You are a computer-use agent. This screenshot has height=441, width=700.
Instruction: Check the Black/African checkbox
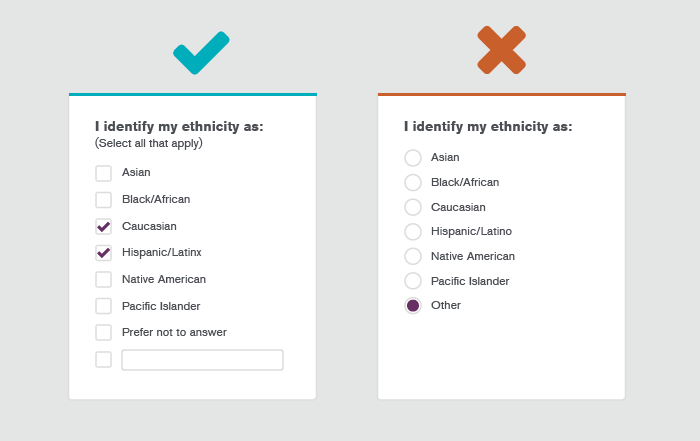(x=104, y=200)
